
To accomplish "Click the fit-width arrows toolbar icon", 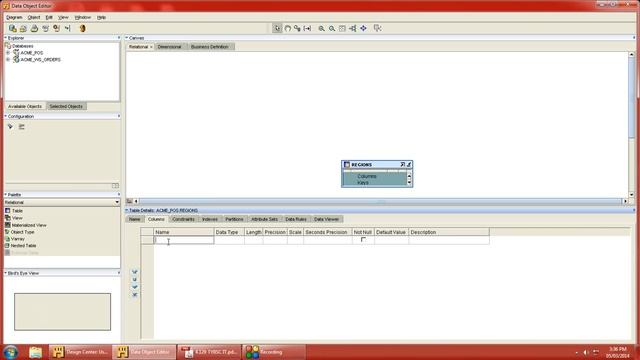I will point(307,28).
